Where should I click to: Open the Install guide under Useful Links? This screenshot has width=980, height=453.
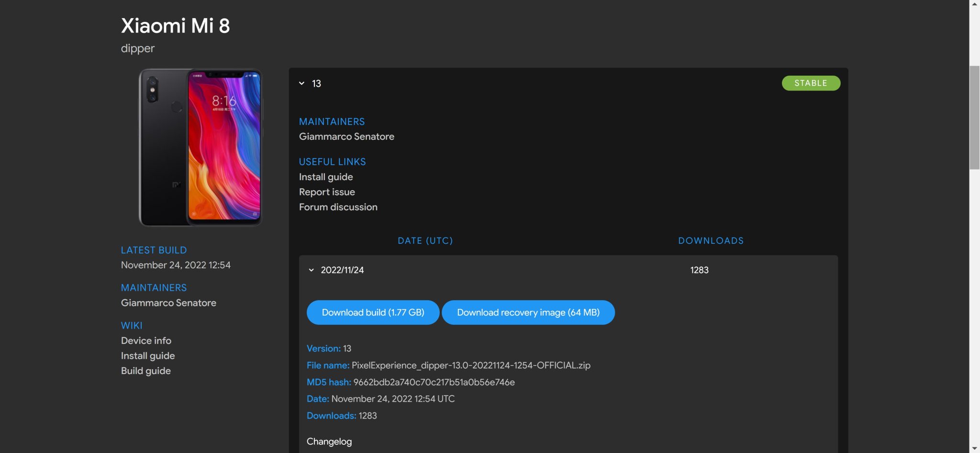click(x=326, y=177)
